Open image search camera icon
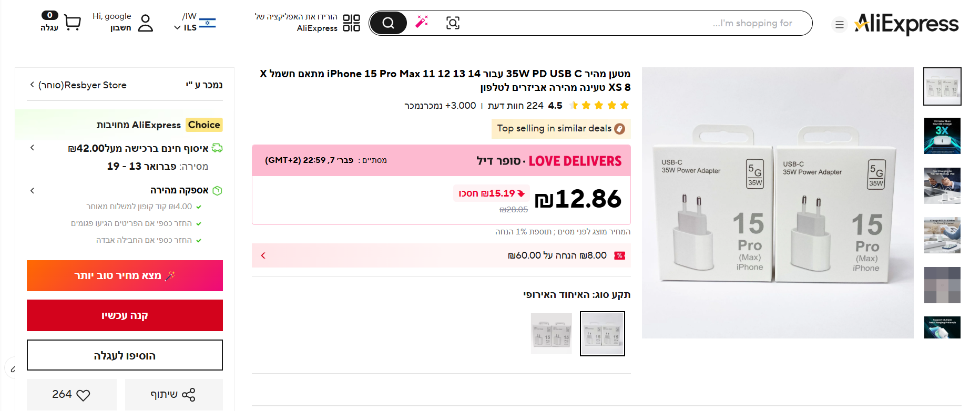 [453, 23]
